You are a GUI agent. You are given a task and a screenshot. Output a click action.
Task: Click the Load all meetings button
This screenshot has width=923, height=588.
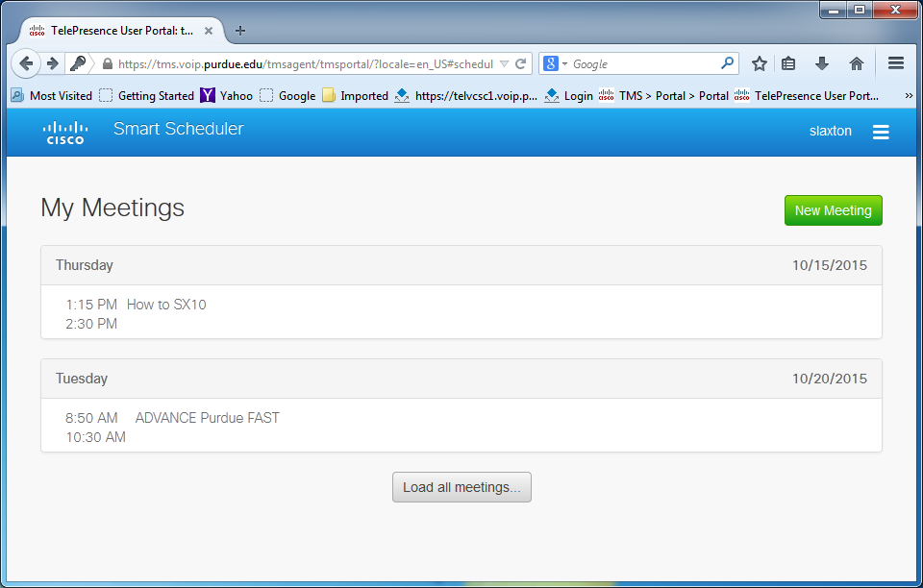[x=461, y=487]
